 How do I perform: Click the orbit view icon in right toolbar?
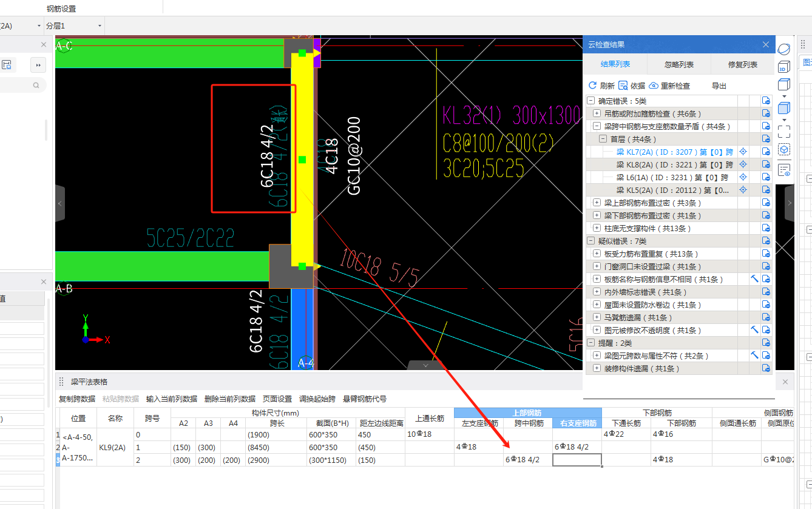pyautogui.click(x=784, y=48)
